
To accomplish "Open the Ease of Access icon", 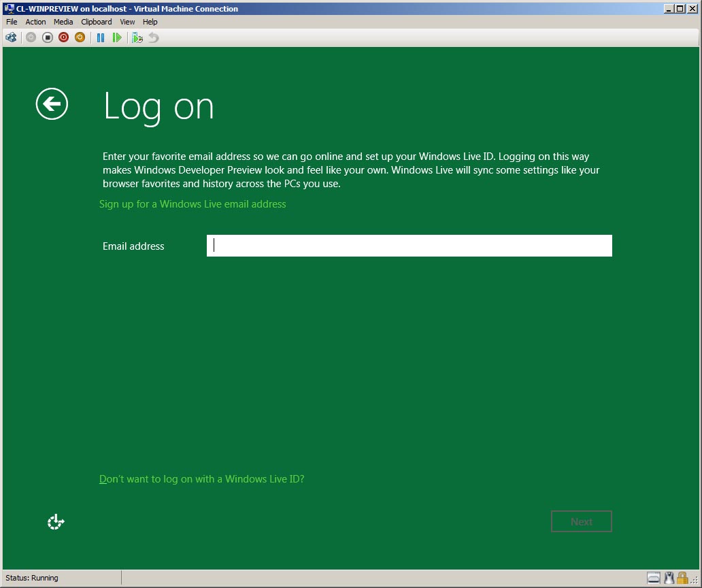I will tap(56, 522).
